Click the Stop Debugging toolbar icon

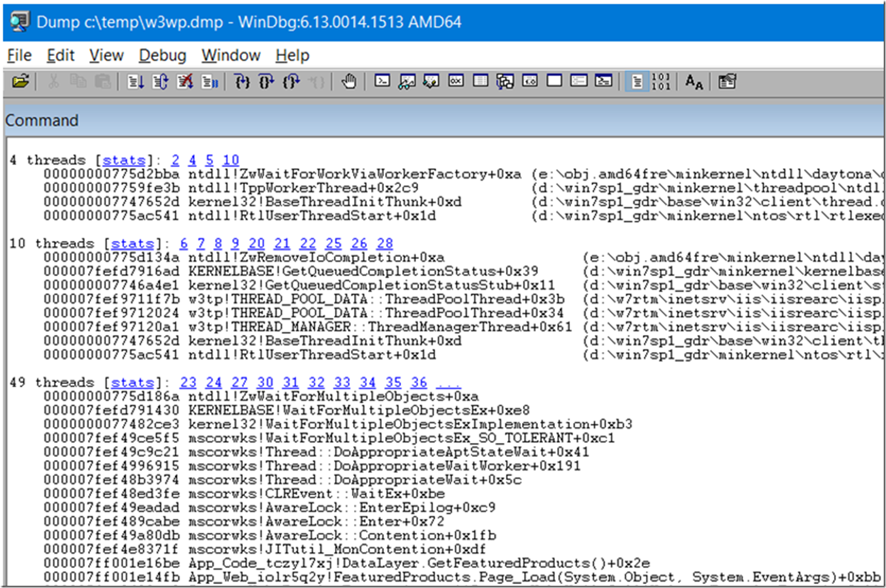(x=185, y=82)
